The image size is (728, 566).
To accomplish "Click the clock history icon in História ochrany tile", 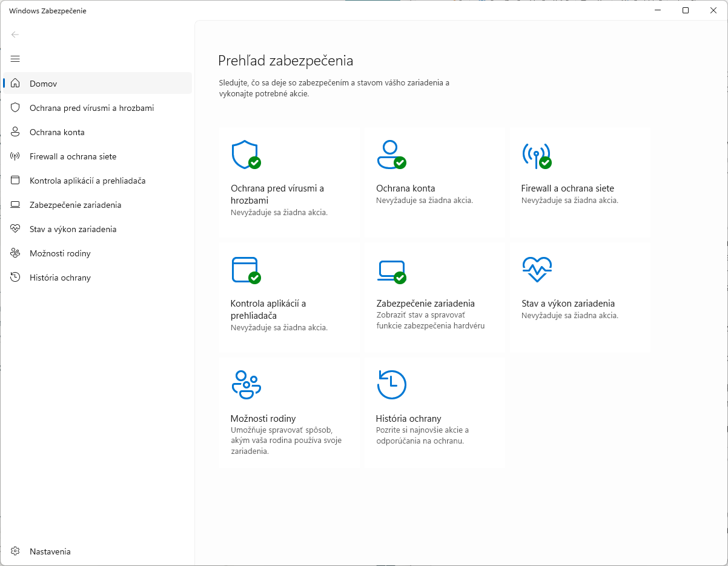I will pyautogui.click(x=391, y=384).
